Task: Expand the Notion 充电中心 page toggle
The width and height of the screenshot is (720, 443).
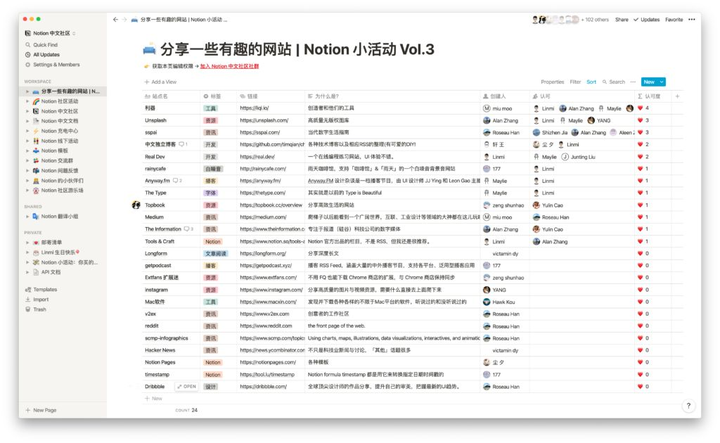Action: (x=27, y=131)
